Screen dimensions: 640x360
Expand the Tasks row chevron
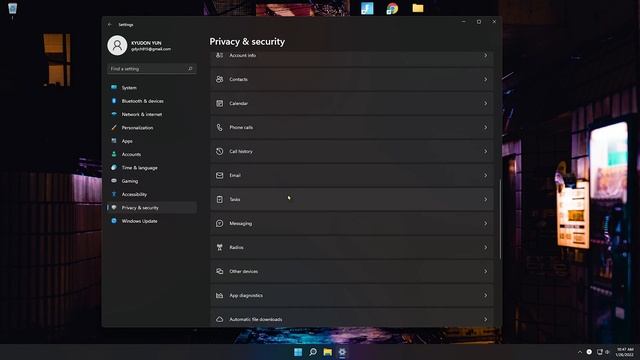coord(485,199)
